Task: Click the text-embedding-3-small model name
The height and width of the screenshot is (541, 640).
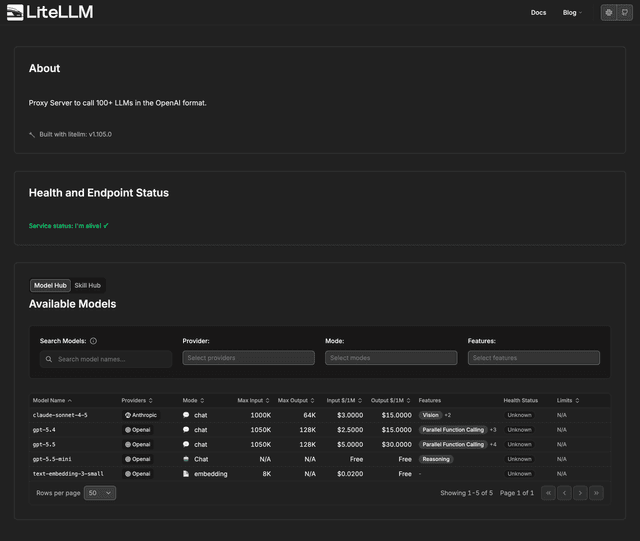Action: pyautogui.click(x=68, y=474)
